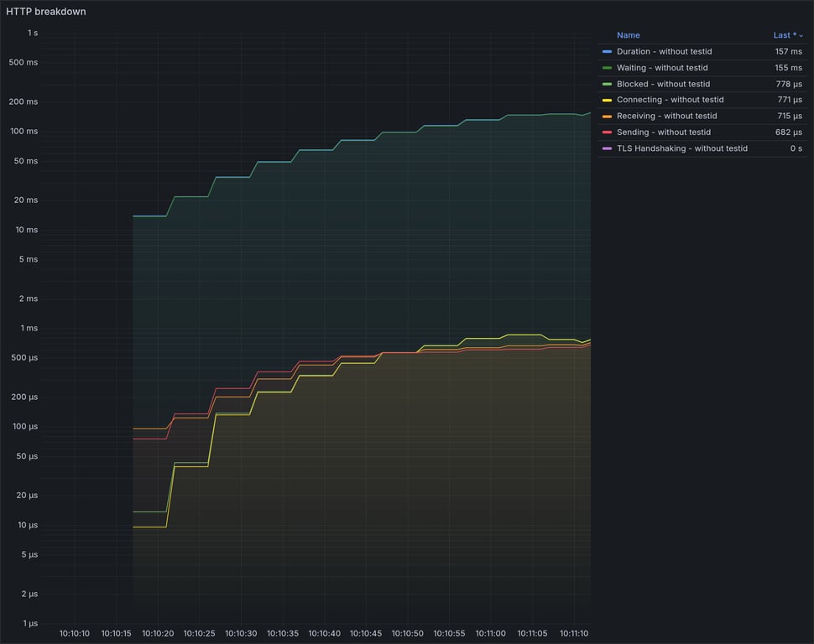Click the 157 ms Duration last value
Viewport: 814px width, 644px height.
[x=788, y=51]
